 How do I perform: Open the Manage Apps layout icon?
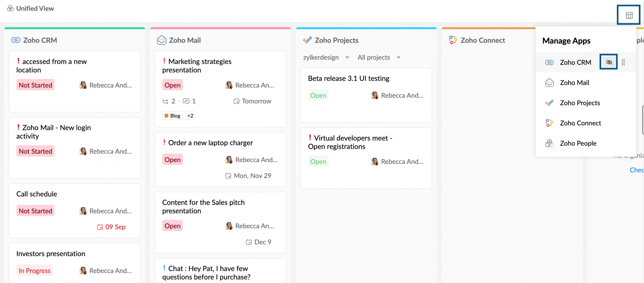[x=629, y=15]
